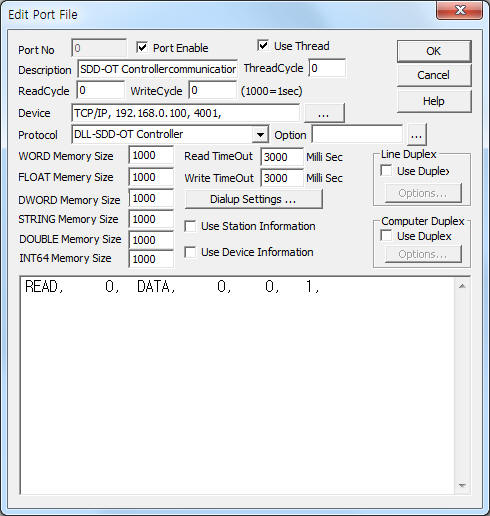Focus the Read TimeOut field
Viewport: 490px width, 516px height.
click(282, 157)
